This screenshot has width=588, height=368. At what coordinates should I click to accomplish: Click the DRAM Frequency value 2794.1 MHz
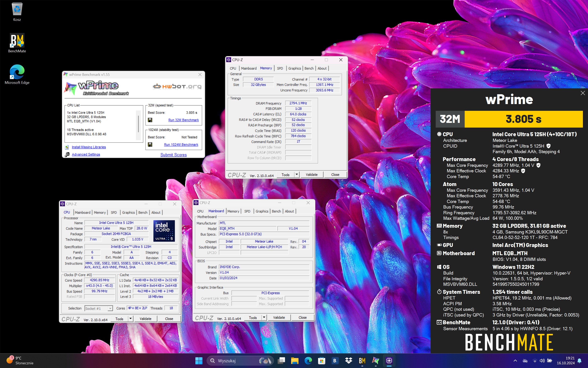(298, 103)
